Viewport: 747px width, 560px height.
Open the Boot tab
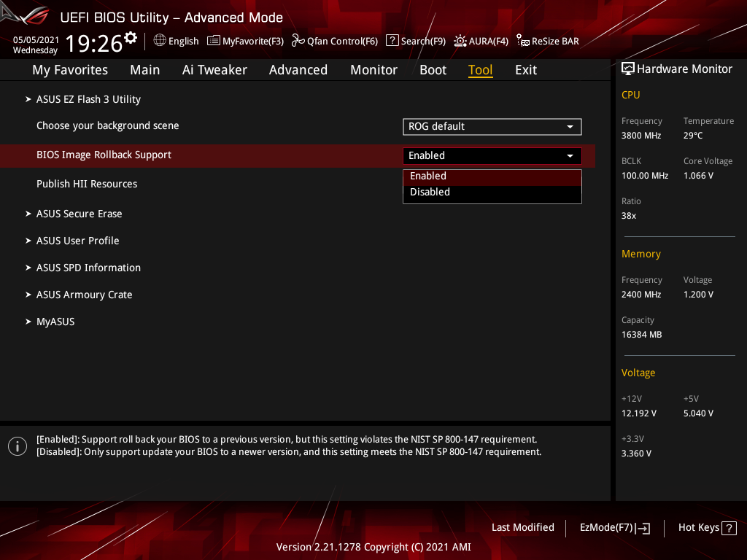[433, 70]
